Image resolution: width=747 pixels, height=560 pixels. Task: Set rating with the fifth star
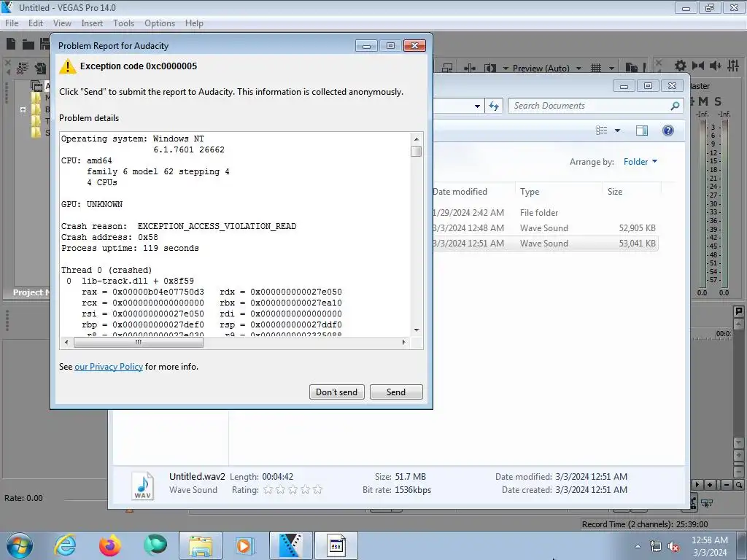click(x=318, y=489)
